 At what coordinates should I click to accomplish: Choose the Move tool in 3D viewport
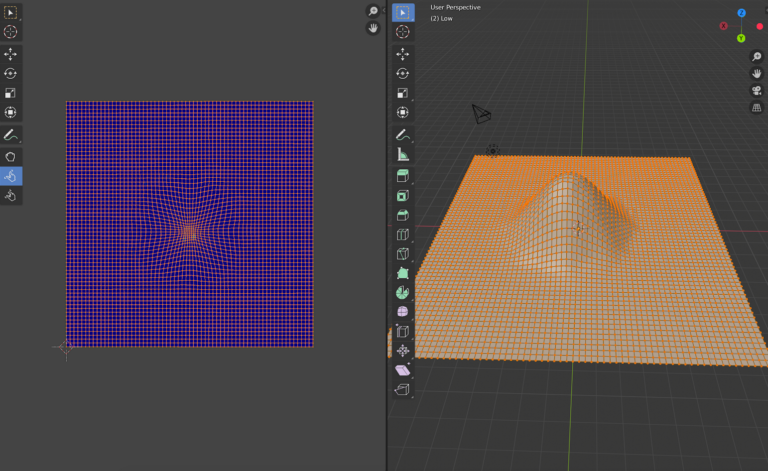click(x=403, y=54)
